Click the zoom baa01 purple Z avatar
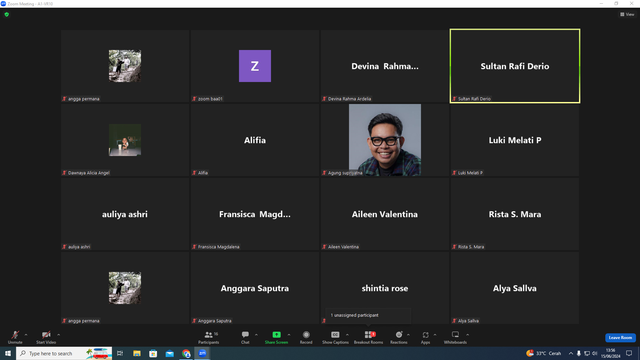Viewport: 640px width, 360px height. click(255, 66)
